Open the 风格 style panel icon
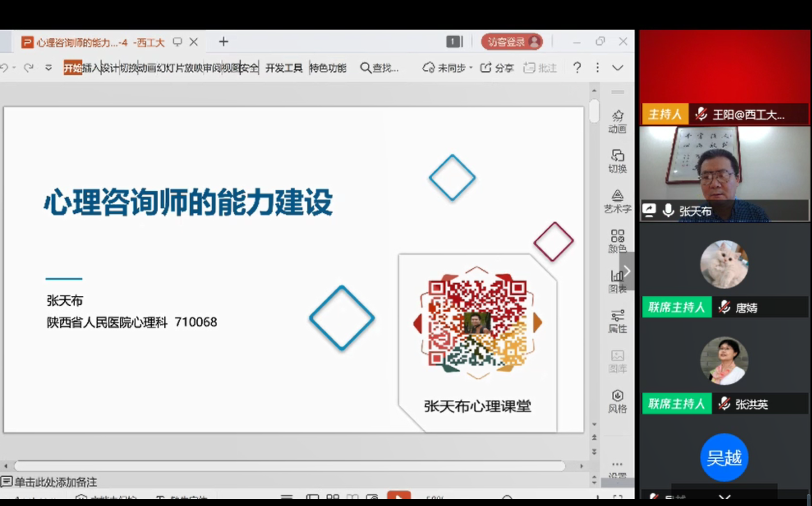812x506 pixels. (617, 401)
